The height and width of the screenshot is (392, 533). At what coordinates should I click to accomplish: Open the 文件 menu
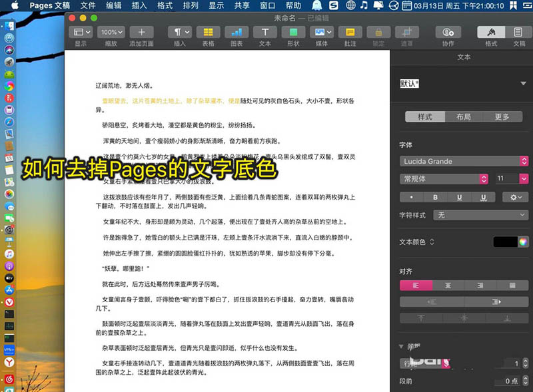coord(88,5)
